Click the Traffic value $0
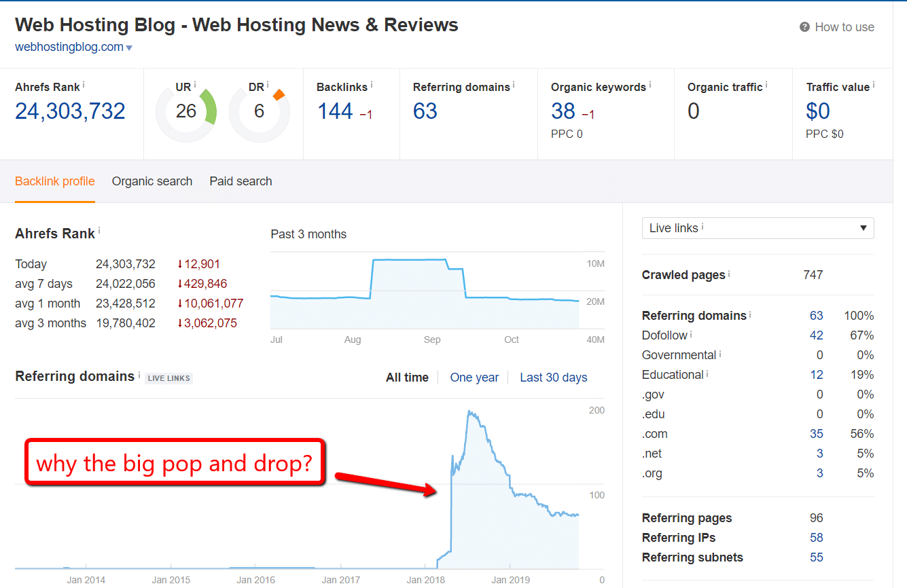907x588 pixels. click(818, 111)
